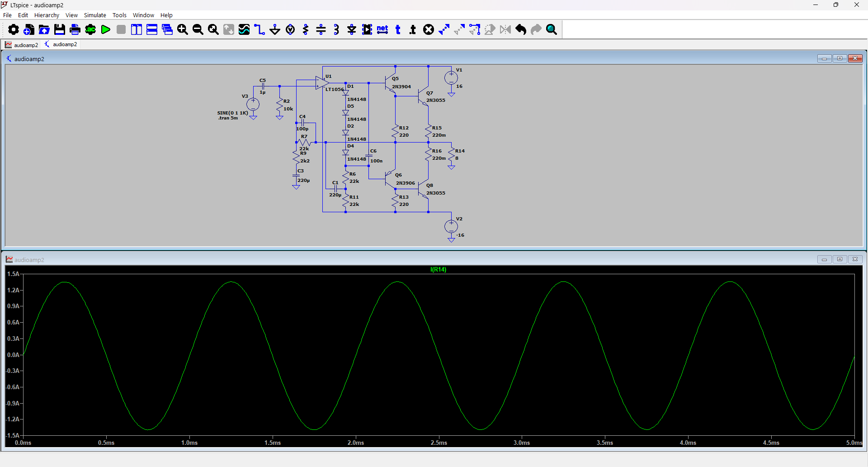The height and width of the screenshot is (467, 868).
Task: Tile windows horizontally using the toolbar icon
Action: click(x=152, y=29)
